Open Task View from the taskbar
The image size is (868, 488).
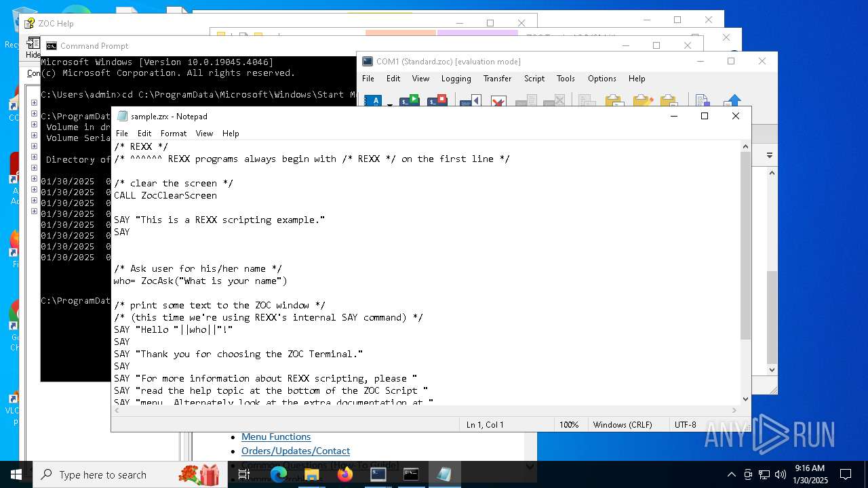click(245, 474)
